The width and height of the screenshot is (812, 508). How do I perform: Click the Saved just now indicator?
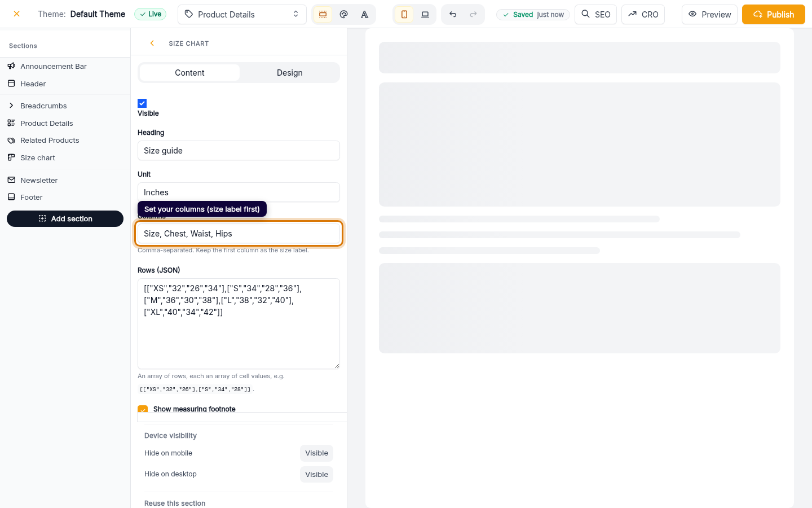click(533, 14)
